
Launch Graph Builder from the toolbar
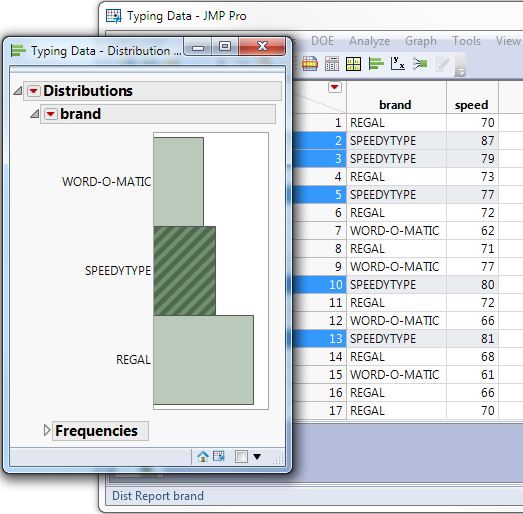(x=354, y=63)
